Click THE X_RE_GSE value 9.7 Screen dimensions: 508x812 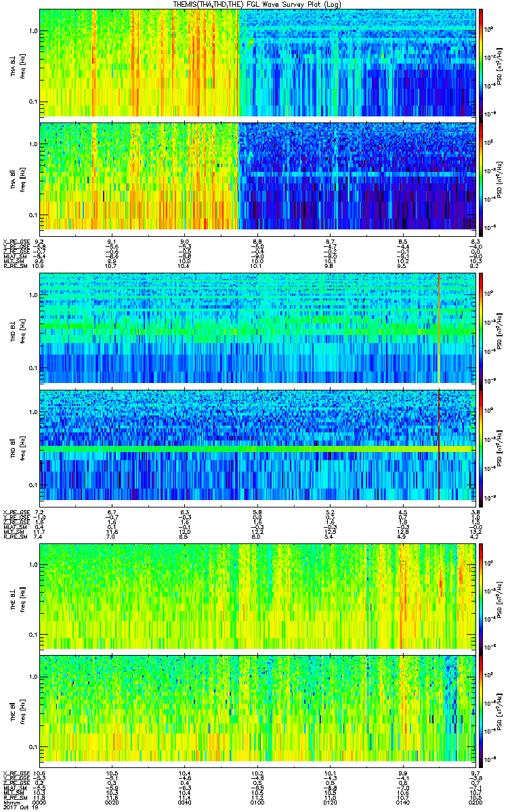(475, 773)
